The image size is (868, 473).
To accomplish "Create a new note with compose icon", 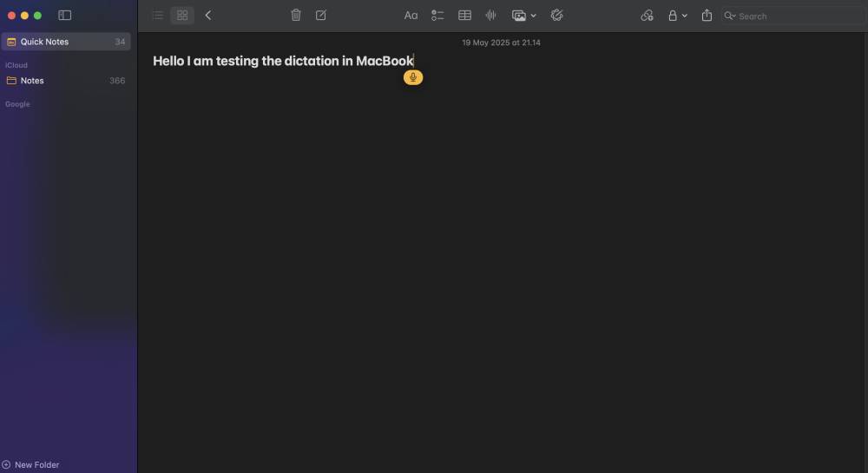I will pyautogui.click(x=321, y=16).
